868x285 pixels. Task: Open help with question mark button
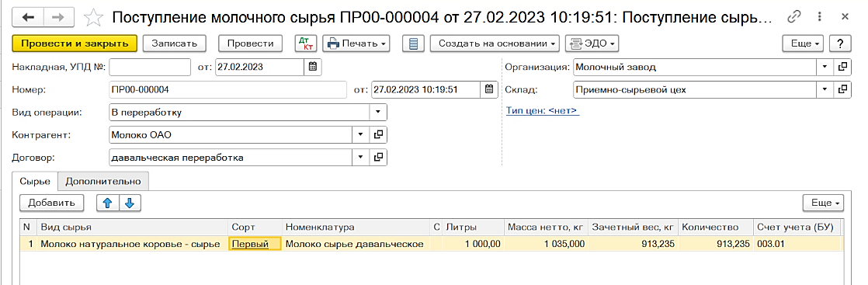coord(840,43)
